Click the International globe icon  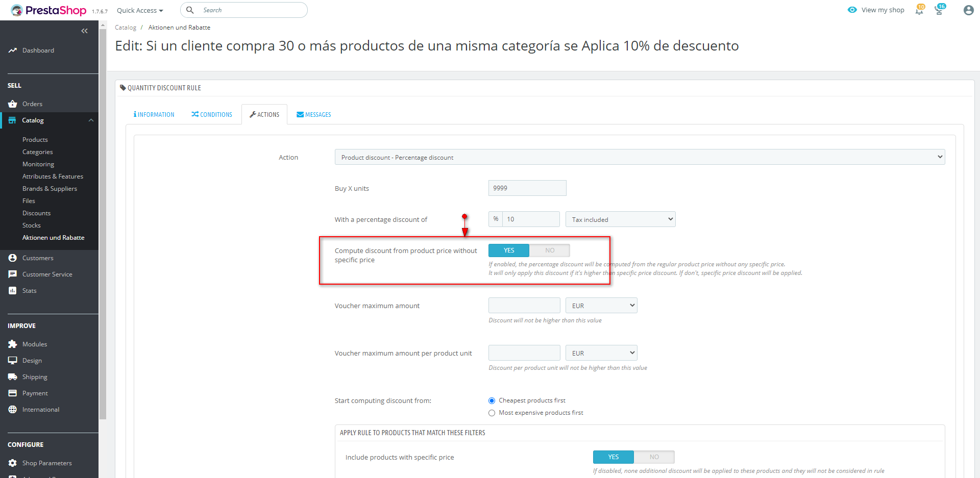pyautogui.click(x=13, y=410)
